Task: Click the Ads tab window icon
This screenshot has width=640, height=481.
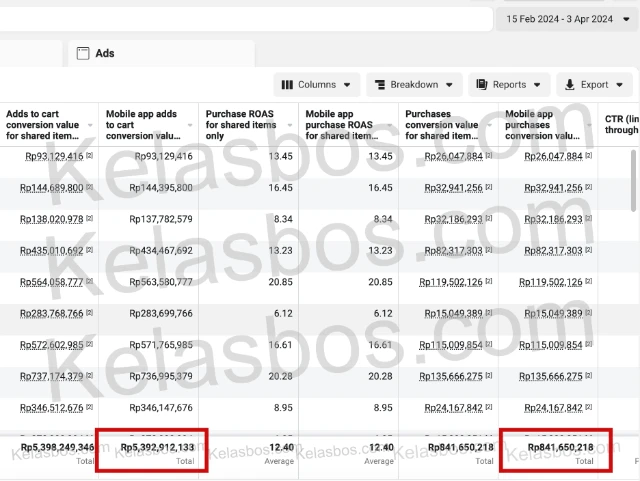Action: [83, 54]
